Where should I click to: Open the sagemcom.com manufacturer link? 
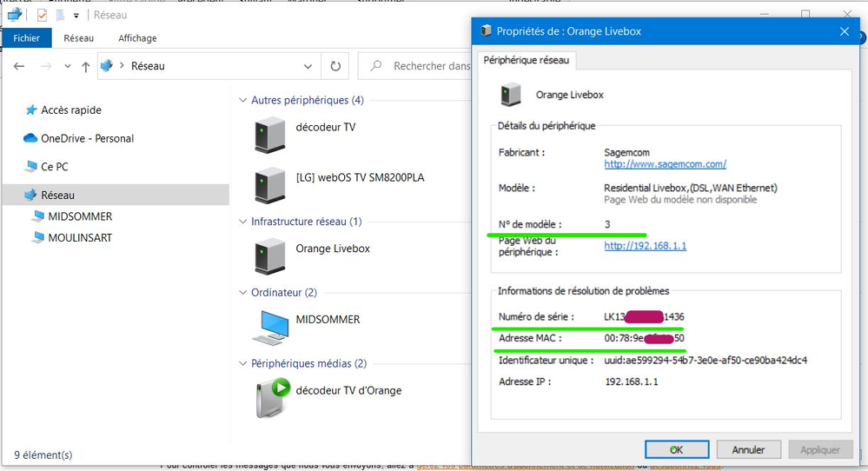(665, 164)
